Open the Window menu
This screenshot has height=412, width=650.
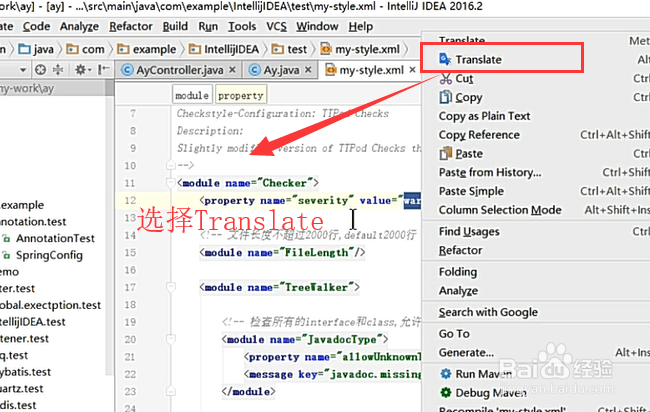pos(317,27)
